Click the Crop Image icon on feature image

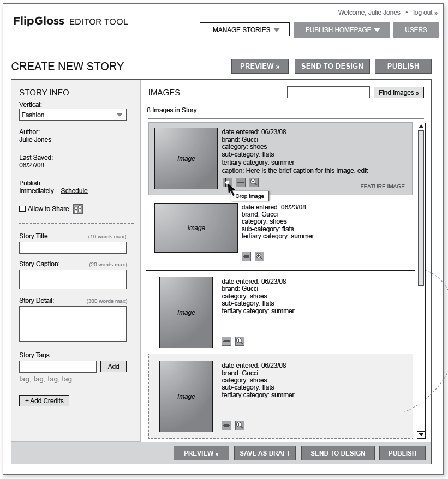227,183
